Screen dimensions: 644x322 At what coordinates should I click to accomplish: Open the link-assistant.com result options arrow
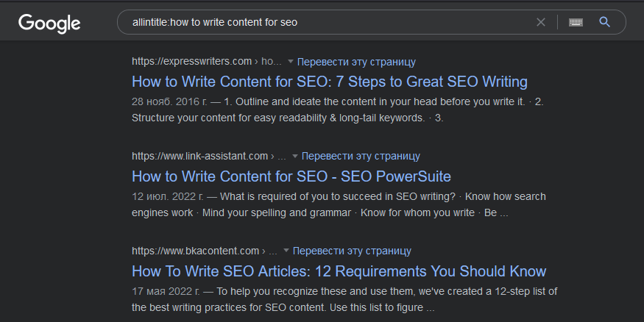tap(295, 157)
